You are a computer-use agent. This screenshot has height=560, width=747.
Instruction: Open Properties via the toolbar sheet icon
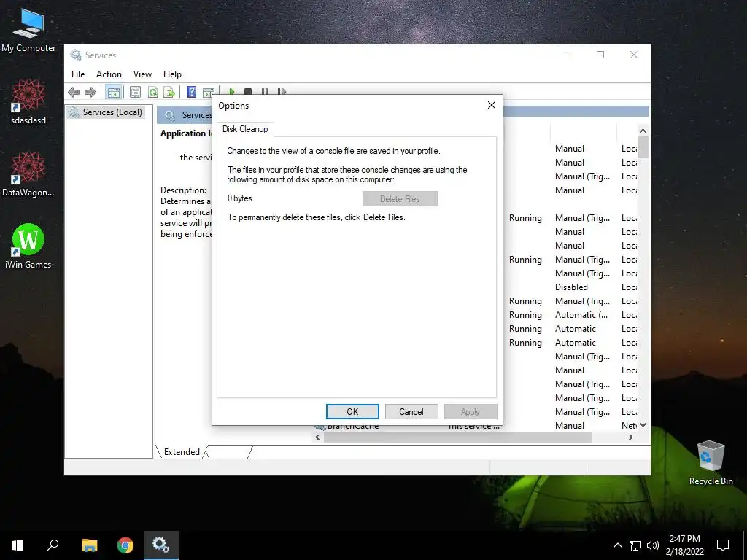[x=135, y=92]
